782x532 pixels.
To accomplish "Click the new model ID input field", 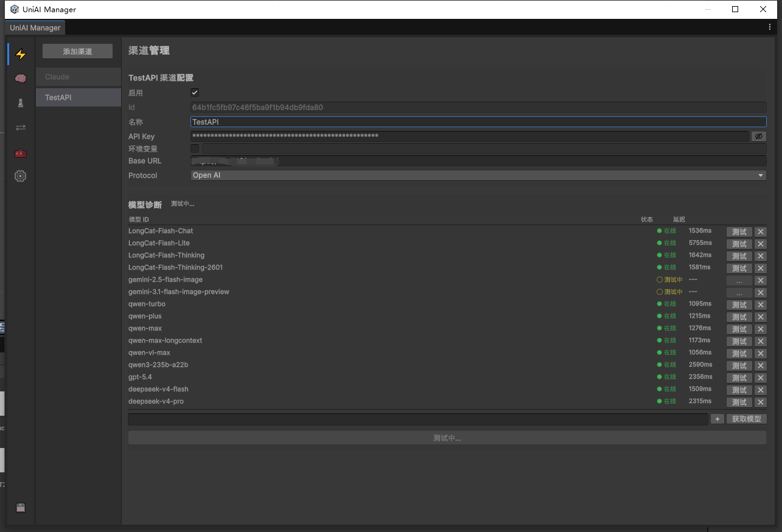I will click(x=418, y=419).
